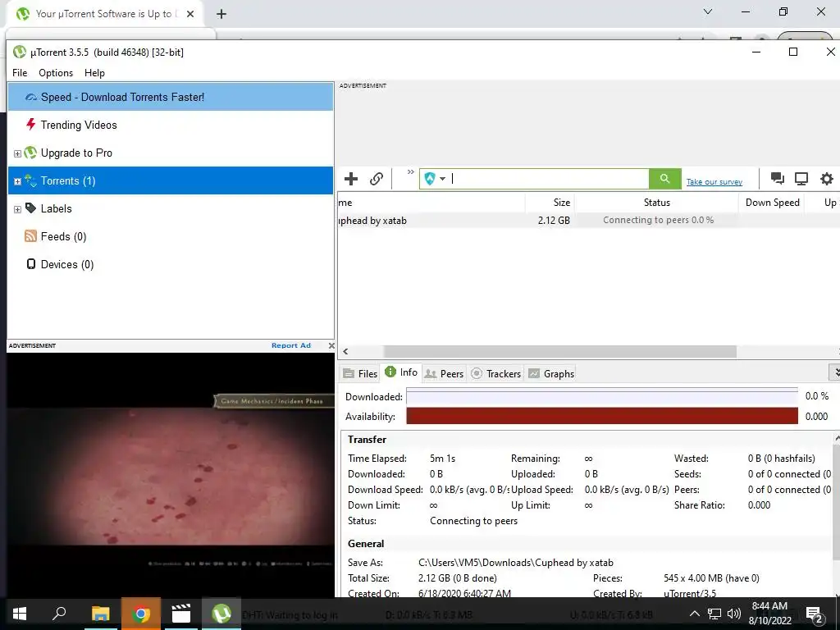Switch to the Peers tab
Screen dimensions: 840x630
click(444, 374)
